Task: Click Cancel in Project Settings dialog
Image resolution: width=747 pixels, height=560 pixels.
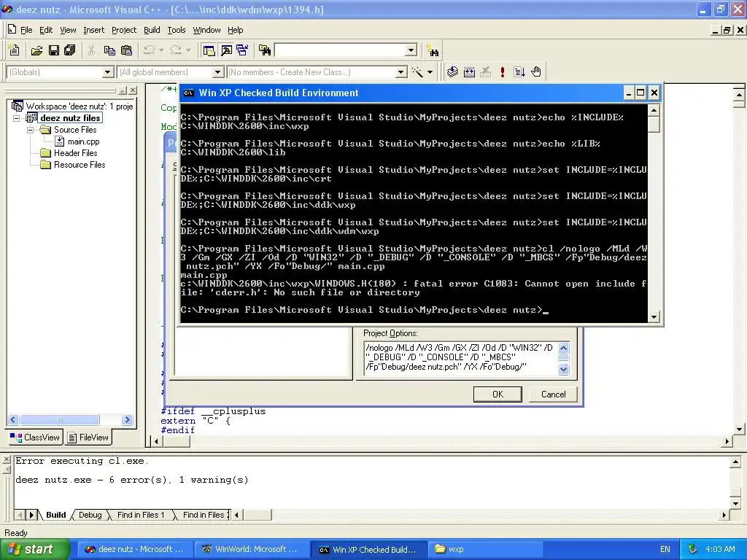Action: (x=553, y=394)
